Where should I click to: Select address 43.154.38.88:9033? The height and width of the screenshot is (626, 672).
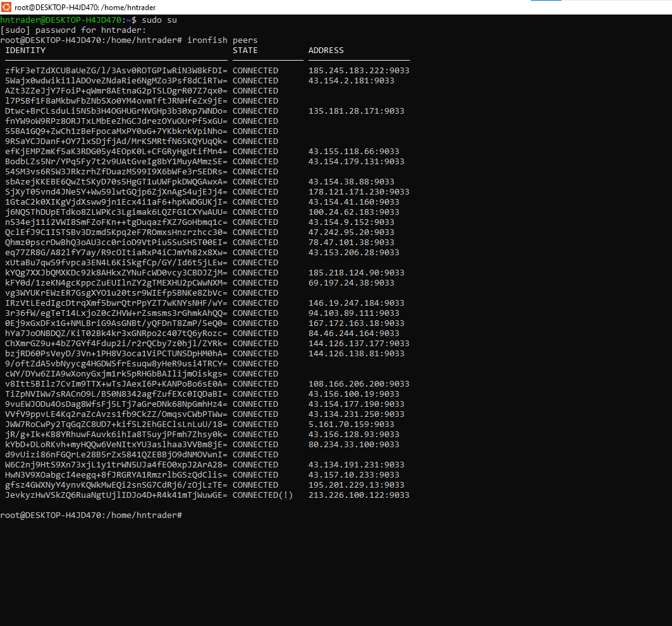[351, 182]
